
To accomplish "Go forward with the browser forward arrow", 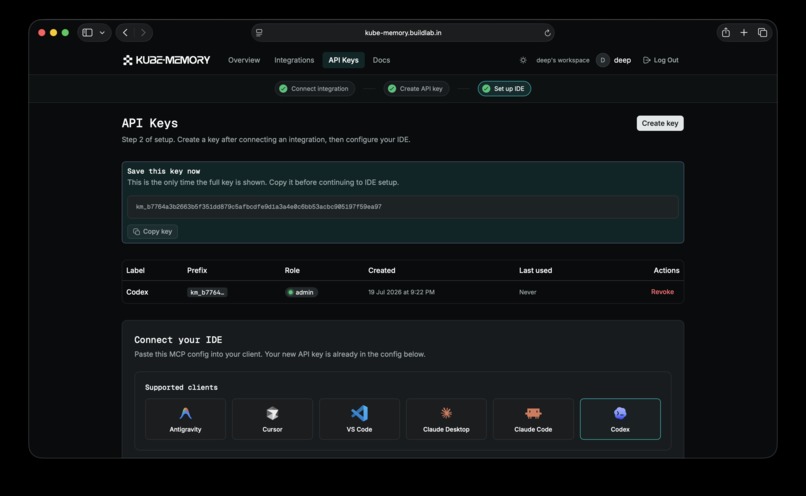I will click(143, 32).
